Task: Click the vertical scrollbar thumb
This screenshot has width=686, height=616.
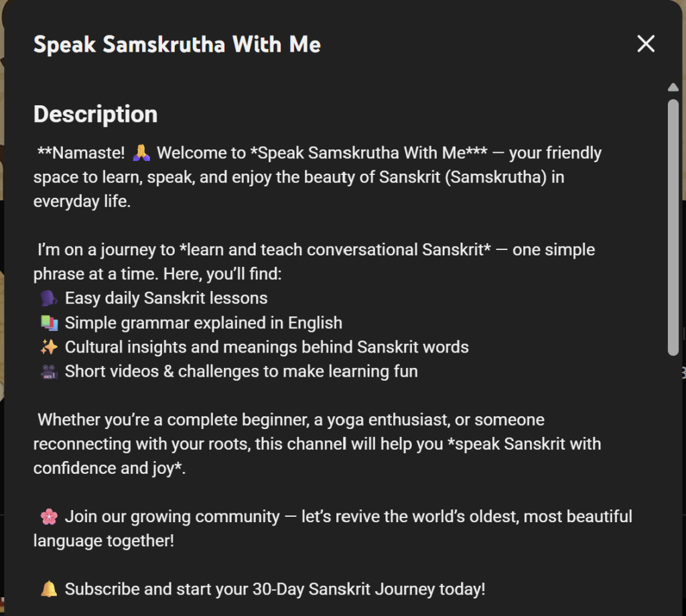Action: (x=673, y=228)
